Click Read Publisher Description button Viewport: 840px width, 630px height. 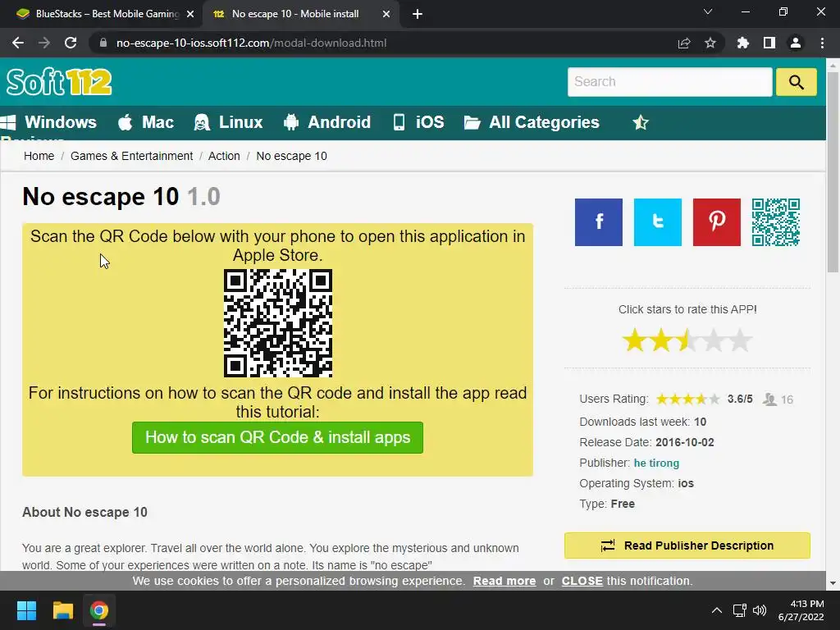click(x=687, y=546)
